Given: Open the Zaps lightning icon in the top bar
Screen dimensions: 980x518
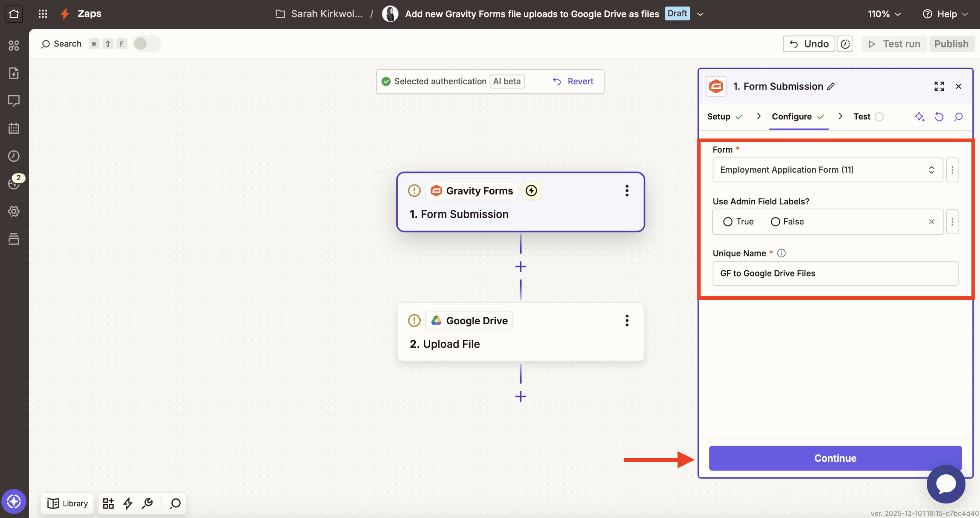Looking at the screenshot, I should coord(64,13).
